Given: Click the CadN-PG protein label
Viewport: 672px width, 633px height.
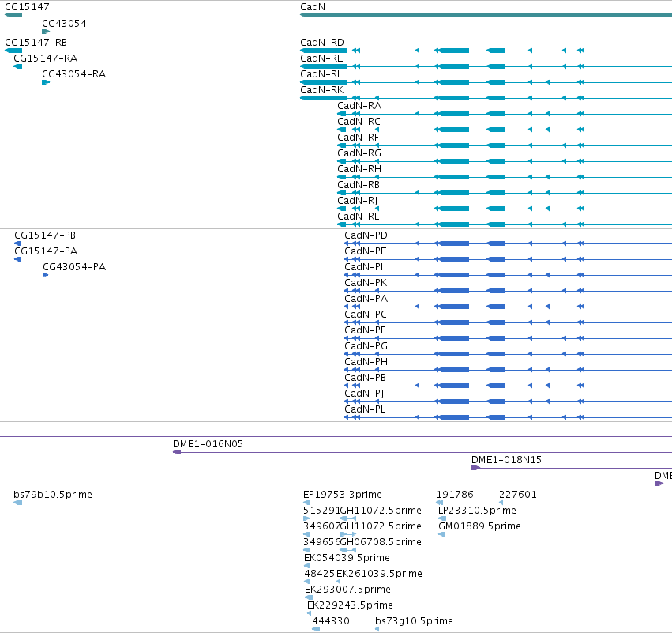Looking at the screenshot, I should click(366, 346).
